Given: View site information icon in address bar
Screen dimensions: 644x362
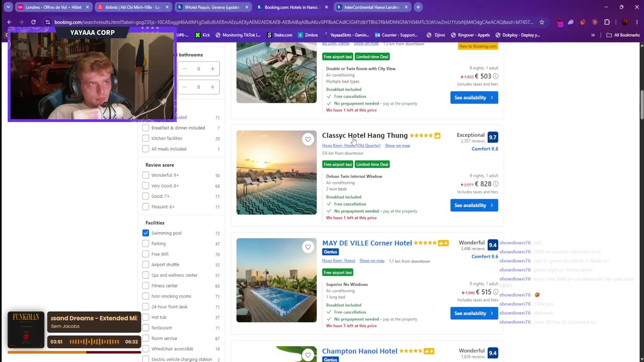Looking at the screenshot, I should click(x=48, y=22).
